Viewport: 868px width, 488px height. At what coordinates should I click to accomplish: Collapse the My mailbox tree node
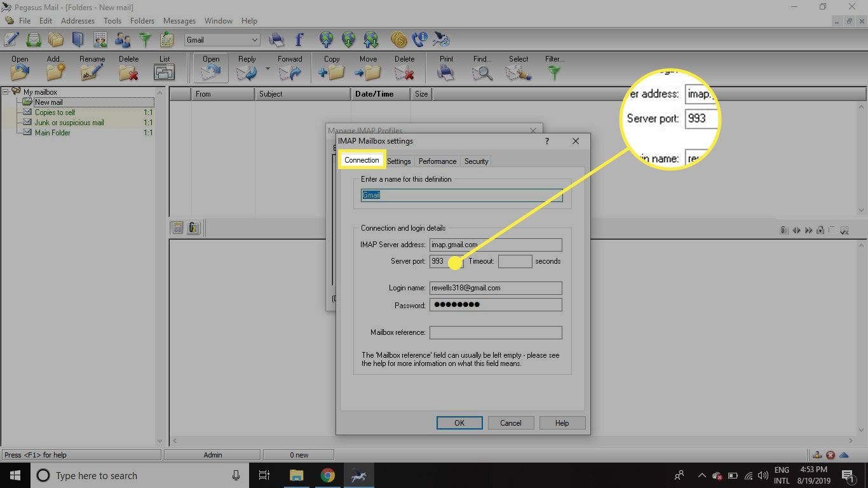point(6,92)
